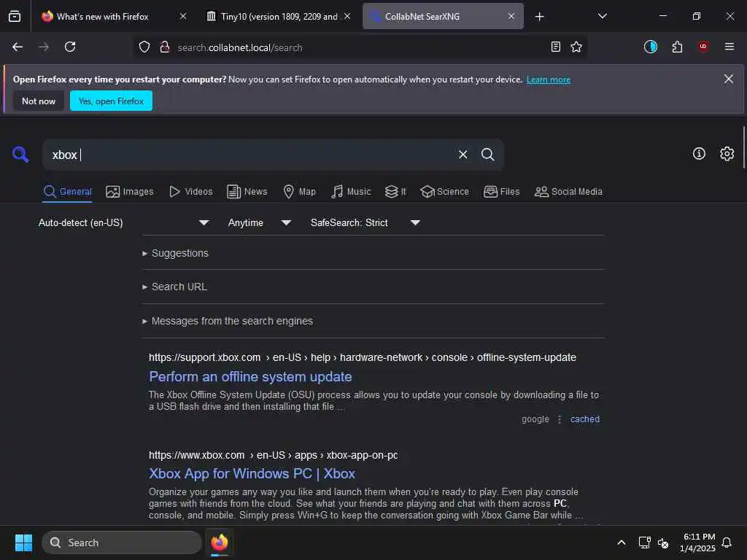Screen dimensions: 747x560
Task: Switch to Science category
Action: [x=444, y=192]
